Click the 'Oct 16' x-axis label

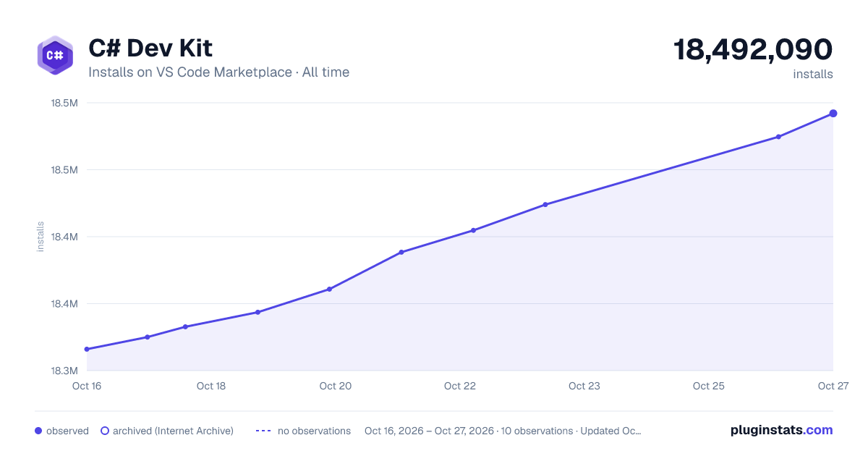coord(87,386)
